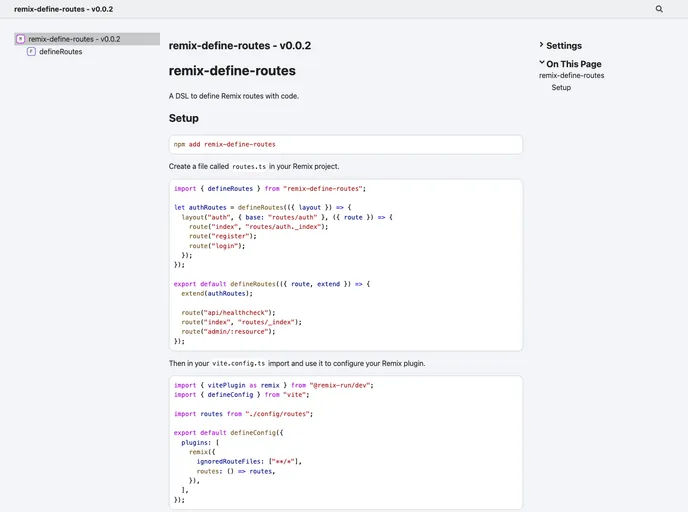Click the A DSL to define Remix routes description
The width and height of the screenshot is (688, 512).
pyautogui.click(x=234, y=96)
